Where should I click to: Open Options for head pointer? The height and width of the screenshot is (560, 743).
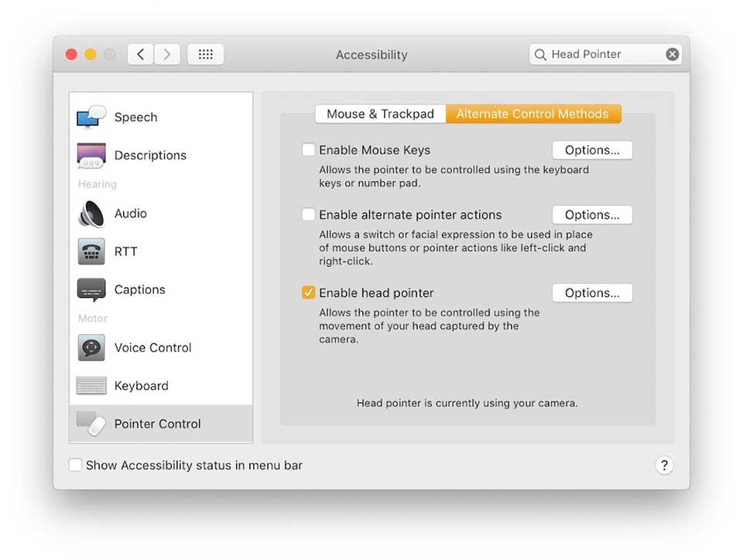coord(592,292)
